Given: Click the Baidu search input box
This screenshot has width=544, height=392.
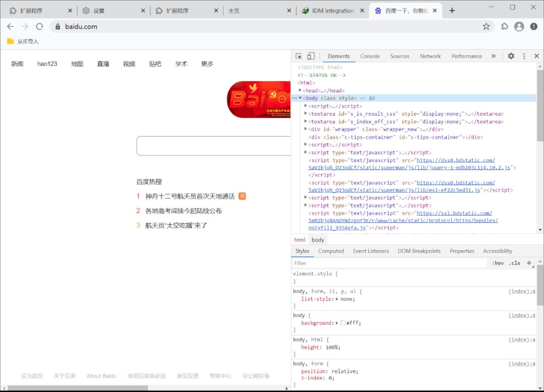Looking at the screenshot, I should tap(214, 146).
